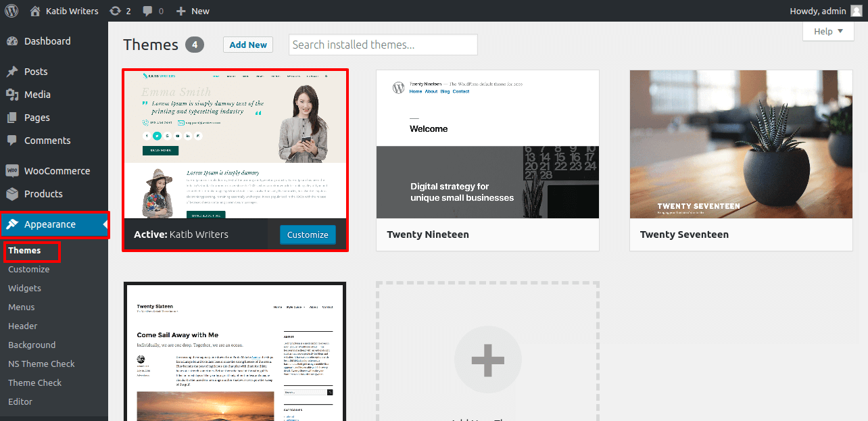Click the Dashboard gauge icon

point(12,41)
